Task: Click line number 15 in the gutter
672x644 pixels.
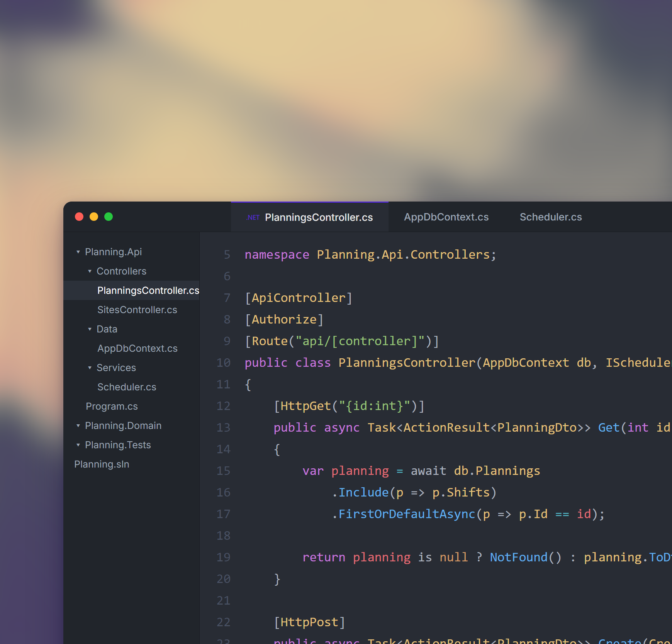Action: tap(224, 471)
